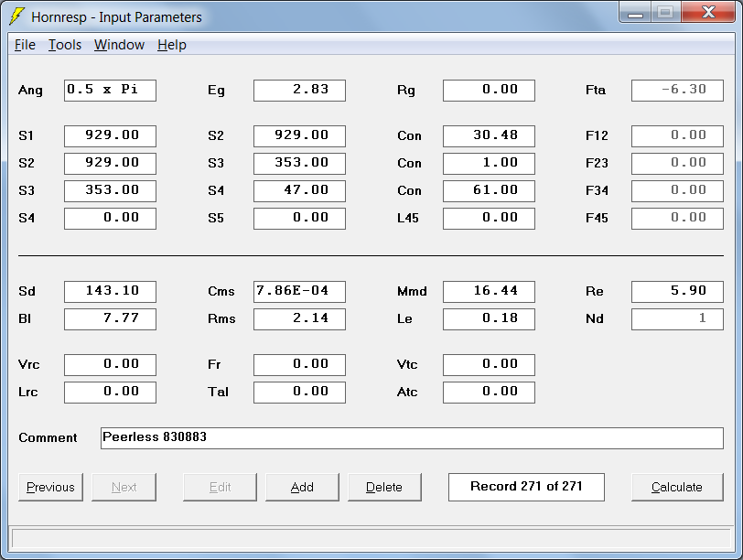743x560 pixels.
Task: Click the Vtc input field
Action: tap(489, 365)
